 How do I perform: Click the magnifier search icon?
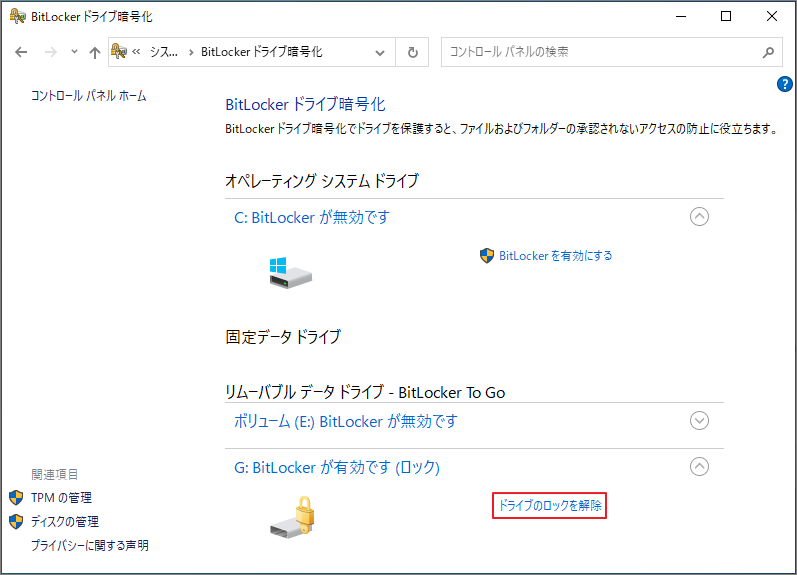[769, 52]
